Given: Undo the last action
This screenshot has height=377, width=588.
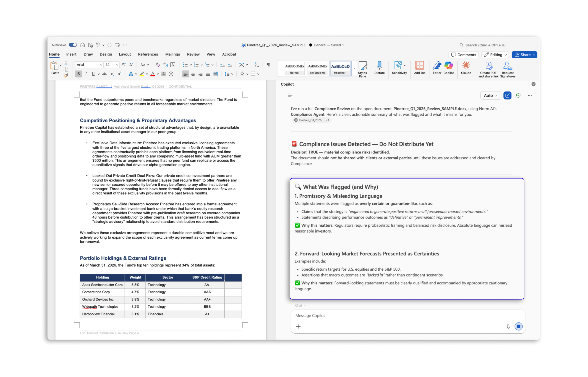Looking at the screenshot, I should pyautogui.click(x=98, y=45).
